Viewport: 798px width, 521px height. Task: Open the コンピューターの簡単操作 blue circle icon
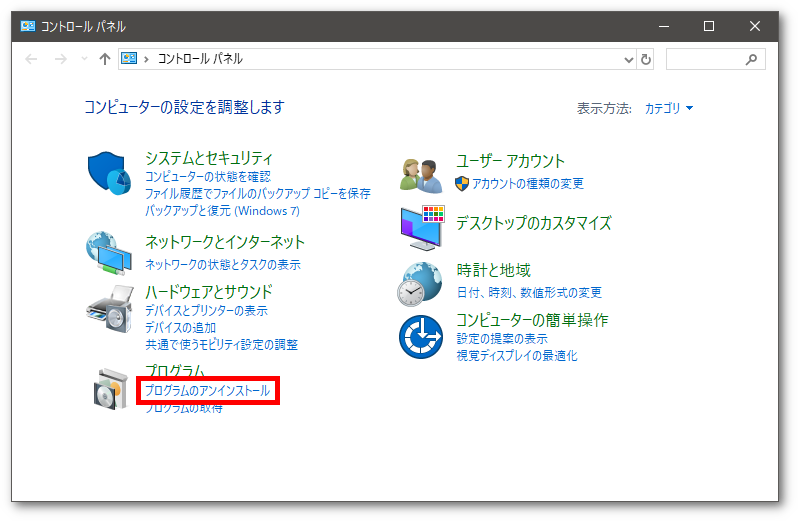point(421,337)
